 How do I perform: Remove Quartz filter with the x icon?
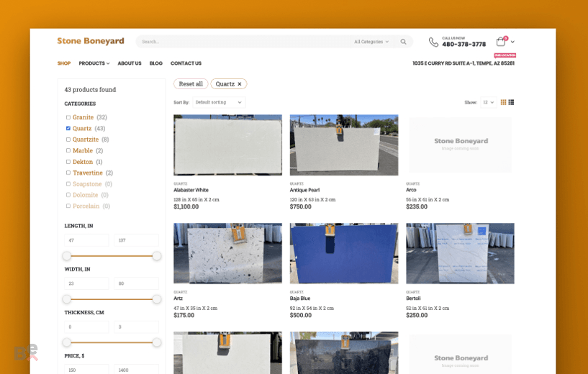239,84
